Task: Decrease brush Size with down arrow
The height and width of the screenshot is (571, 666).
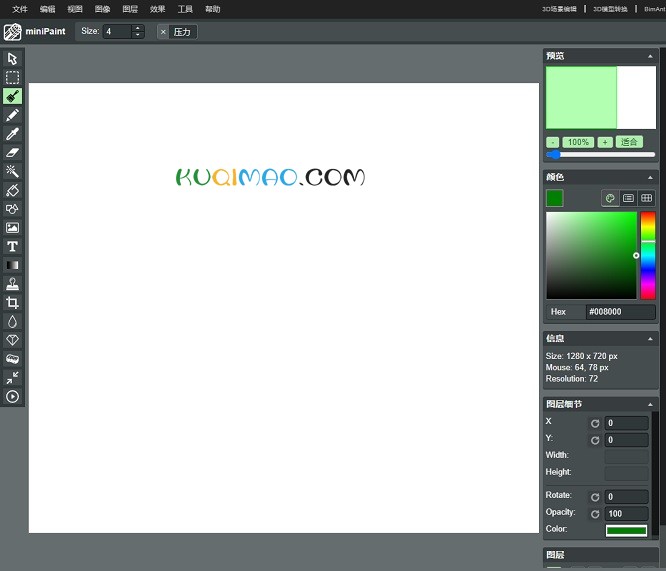Action: coord(137,35)
